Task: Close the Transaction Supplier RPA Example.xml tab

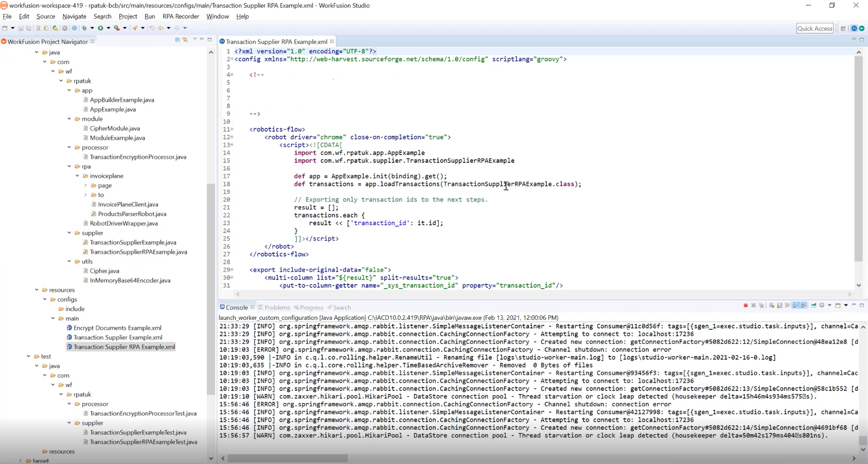Action: (x=332, y=41)
